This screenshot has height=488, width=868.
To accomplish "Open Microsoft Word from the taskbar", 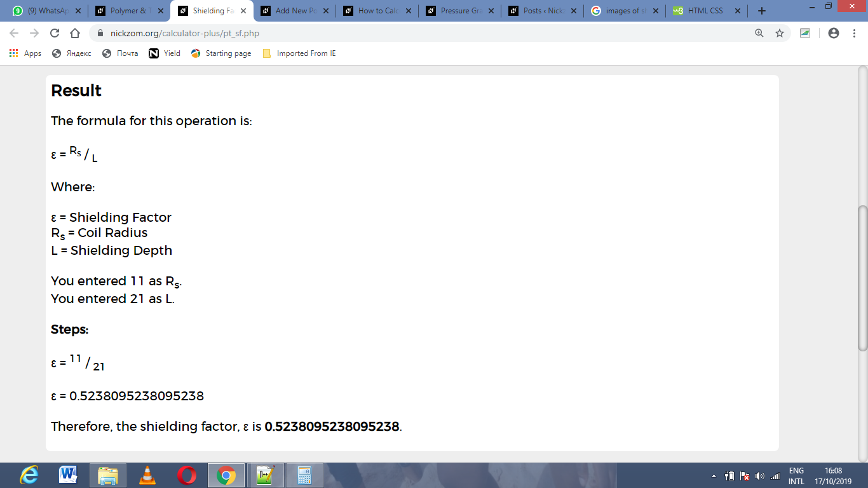I will click(x=68, y=475).
